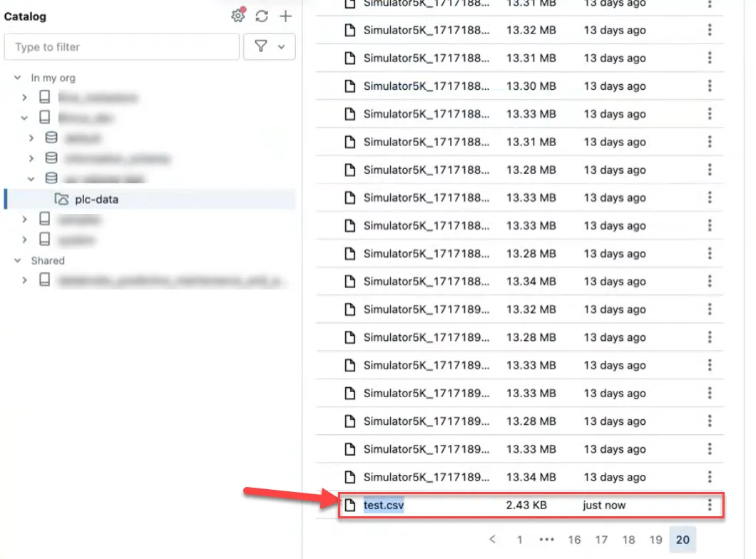This screenshot has height=559, width=756.
Task: Collapse the In my org section
Action: point(17,78)
